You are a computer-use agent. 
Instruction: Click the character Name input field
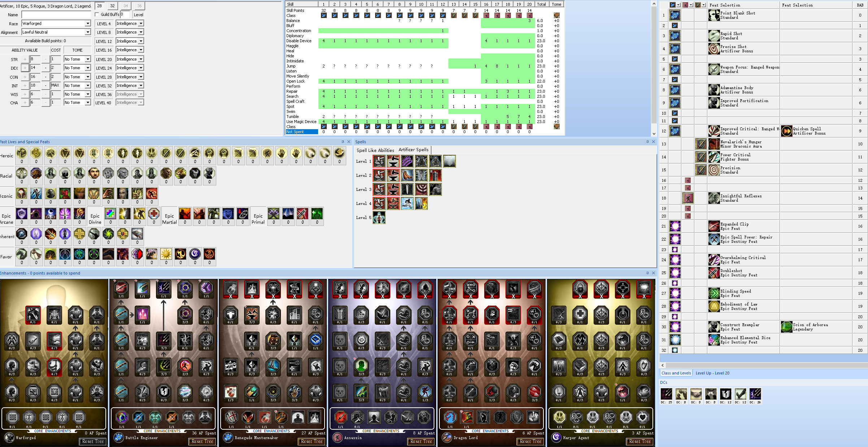tap(56, 15)
